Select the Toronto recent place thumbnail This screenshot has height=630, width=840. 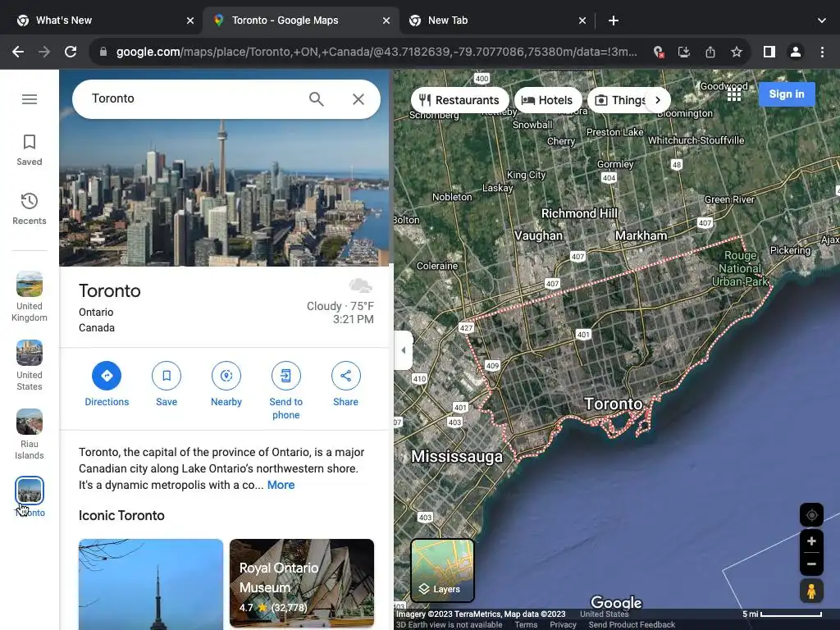[30, 491]
